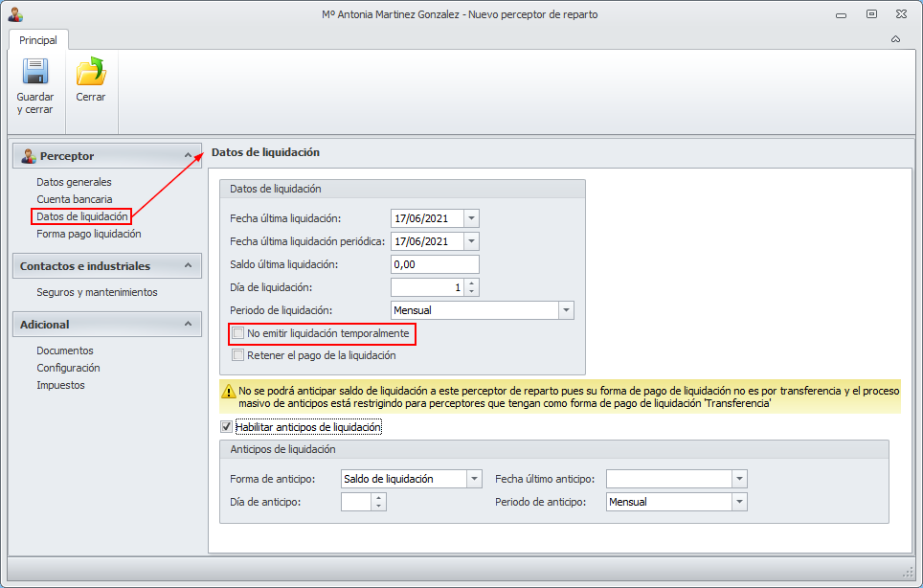Open Fecha última liquidación periódica date dropdown
This screenshot has height=588, width=923.
point(471,241)
